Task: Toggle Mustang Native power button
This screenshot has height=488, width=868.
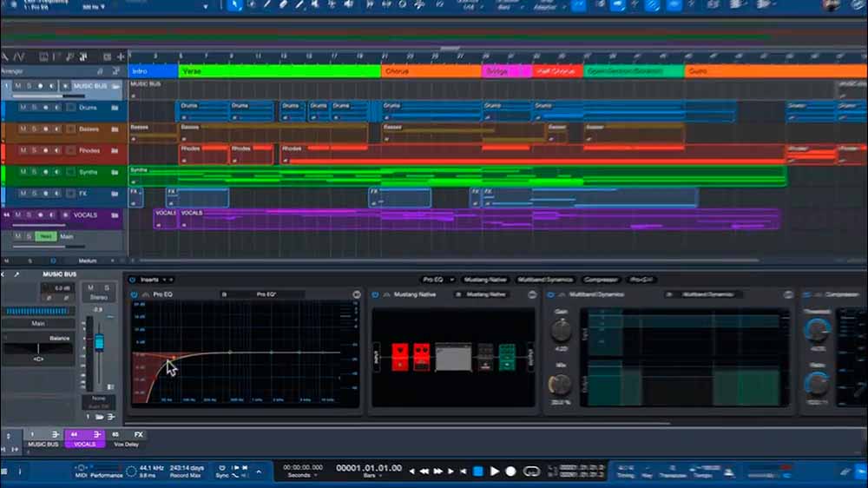Action: tap(375, 294)
